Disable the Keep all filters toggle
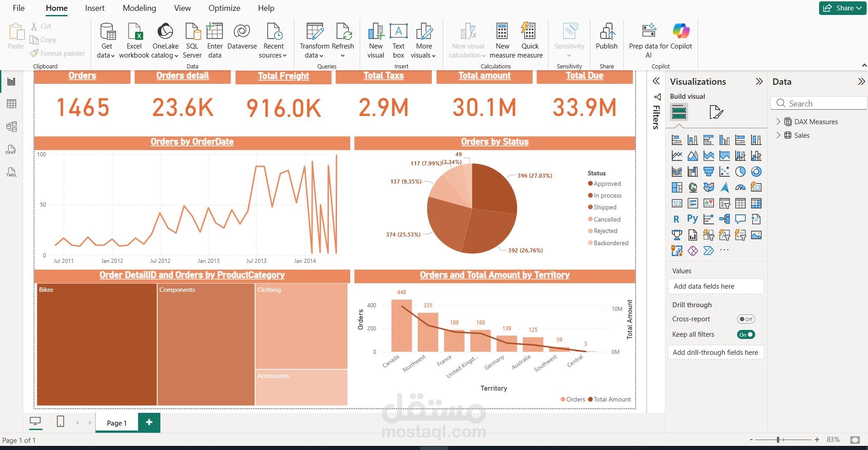The width and height of the screenshot is (868, 450). 746,334
